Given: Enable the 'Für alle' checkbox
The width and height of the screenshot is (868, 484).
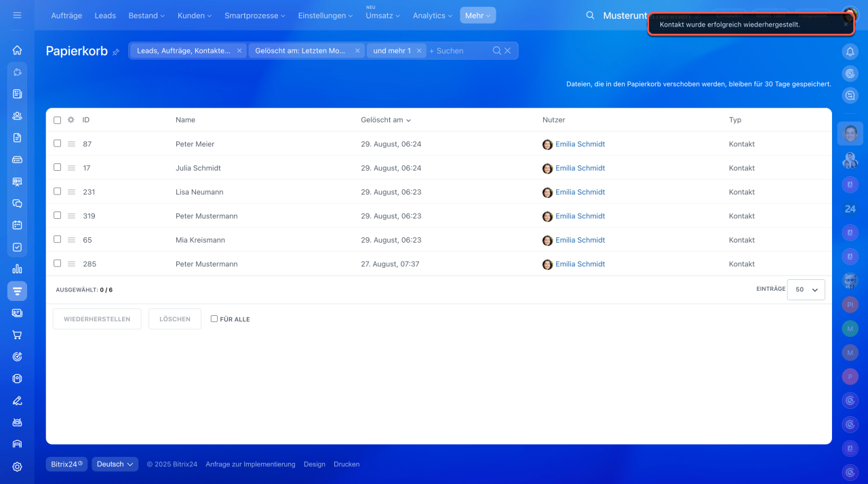Looking at the screenshot, I should point(214,319).
